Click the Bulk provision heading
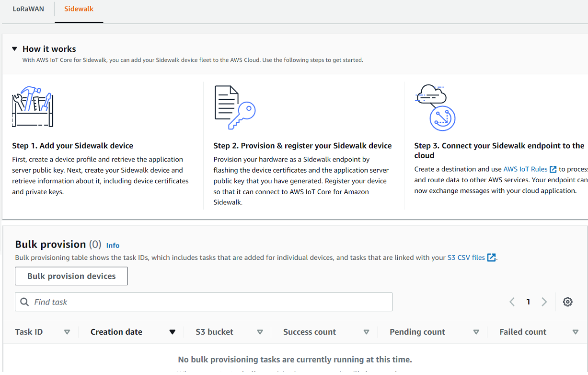 50,245
